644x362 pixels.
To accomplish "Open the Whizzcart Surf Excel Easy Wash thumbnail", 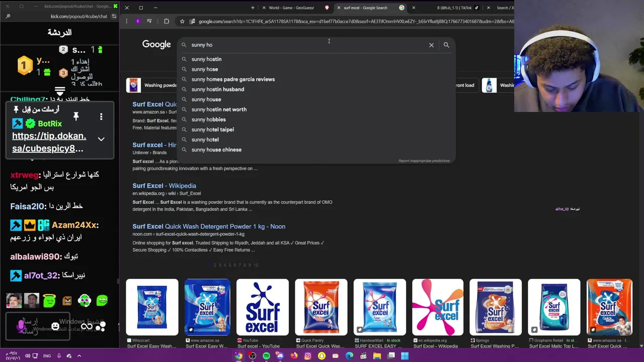I will click(152, 307).
